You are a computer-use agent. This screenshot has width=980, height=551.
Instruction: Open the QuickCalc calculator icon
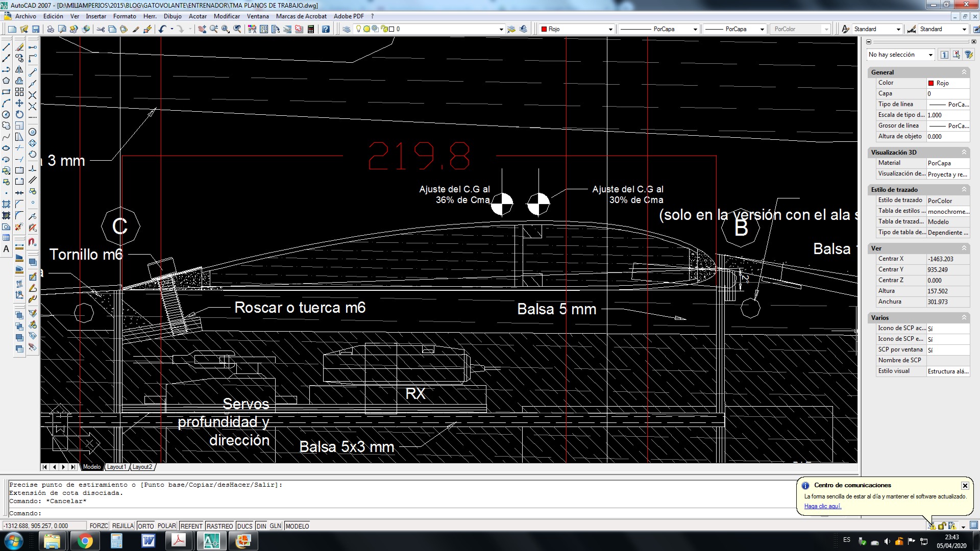pyautogui.click(x=311, y=29)
